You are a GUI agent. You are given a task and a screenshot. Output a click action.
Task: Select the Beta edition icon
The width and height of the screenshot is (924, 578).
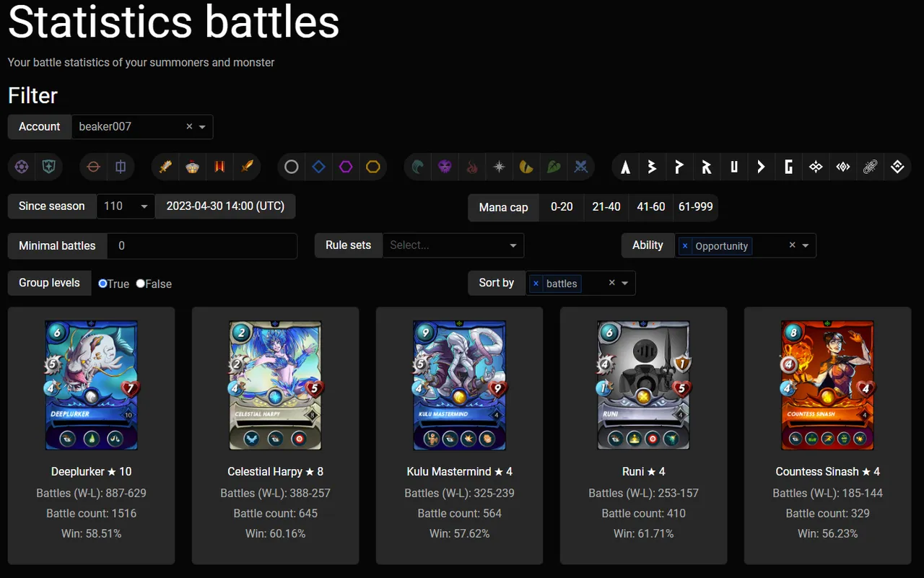click(653, 167)
